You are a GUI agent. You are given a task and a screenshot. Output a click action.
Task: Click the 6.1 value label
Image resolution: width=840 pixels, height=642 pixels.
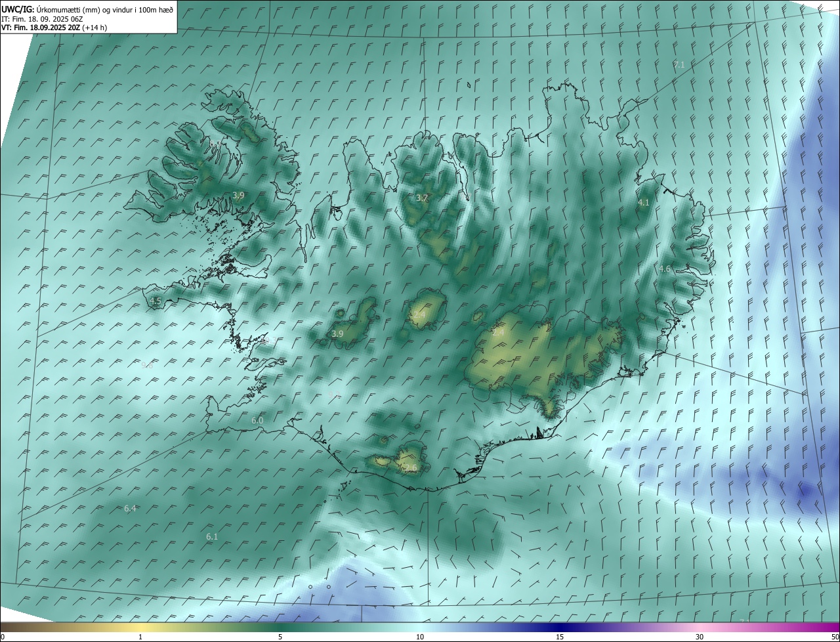click(212, 537)
